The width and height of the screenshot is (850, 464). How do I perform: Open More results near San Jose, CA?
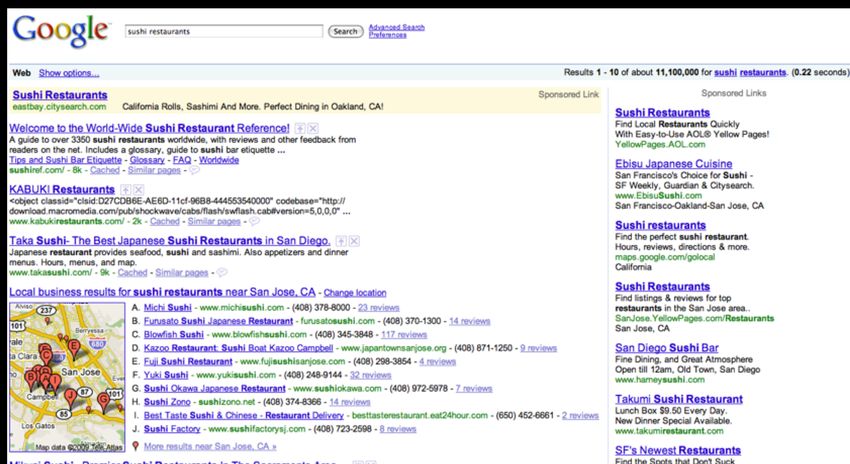(x=210, y=446)
